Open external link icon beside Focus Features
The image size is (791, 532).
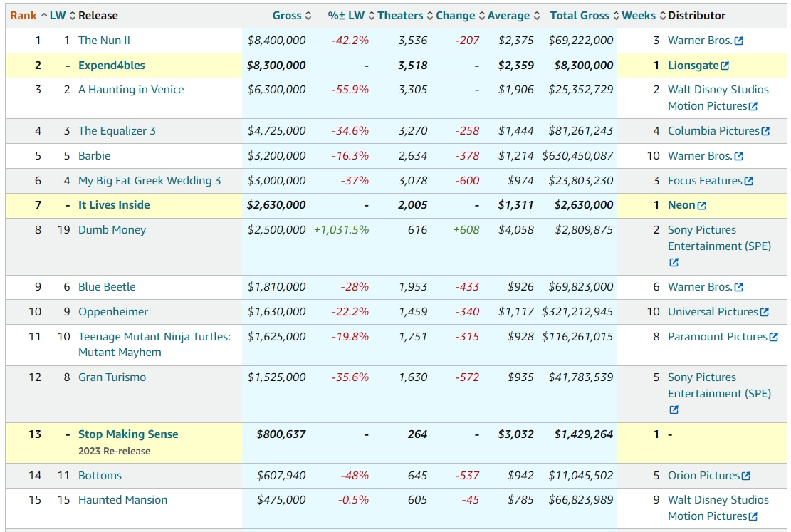(x=748, y=181)
